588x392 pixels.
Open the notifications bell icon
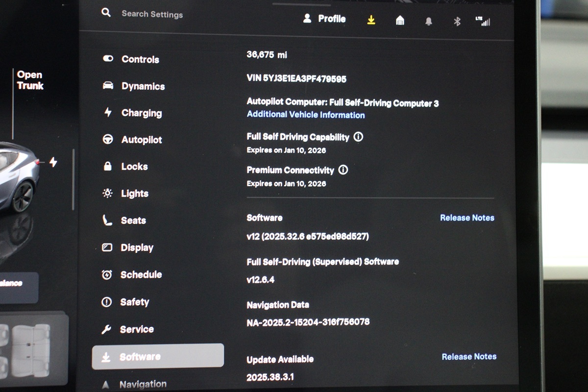(x=428, y=21)
